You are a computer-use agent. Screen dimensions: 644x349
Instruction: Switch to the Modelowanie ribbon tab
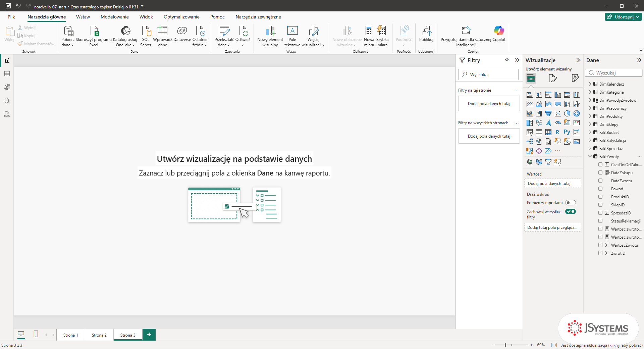(115, 17)
